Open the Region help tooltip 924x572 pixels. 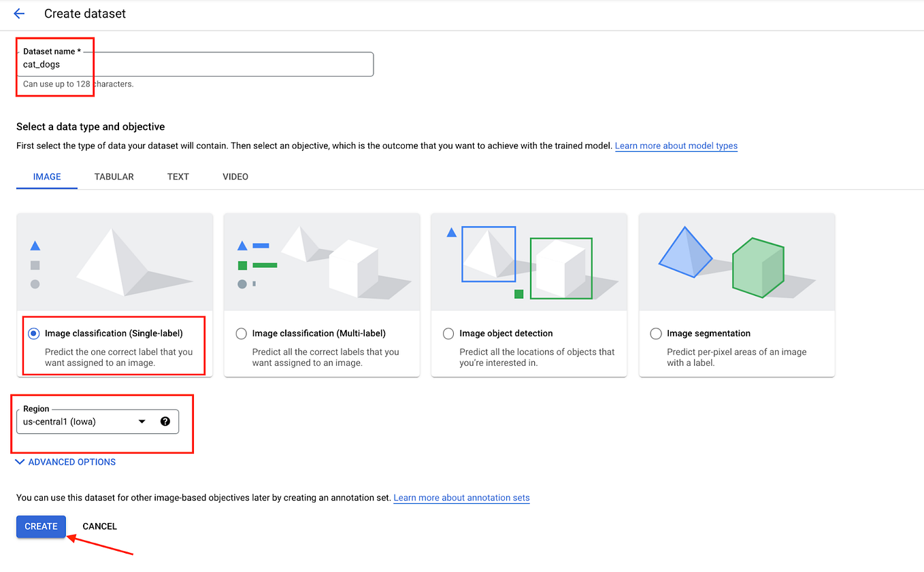click(x=165, y=421)
